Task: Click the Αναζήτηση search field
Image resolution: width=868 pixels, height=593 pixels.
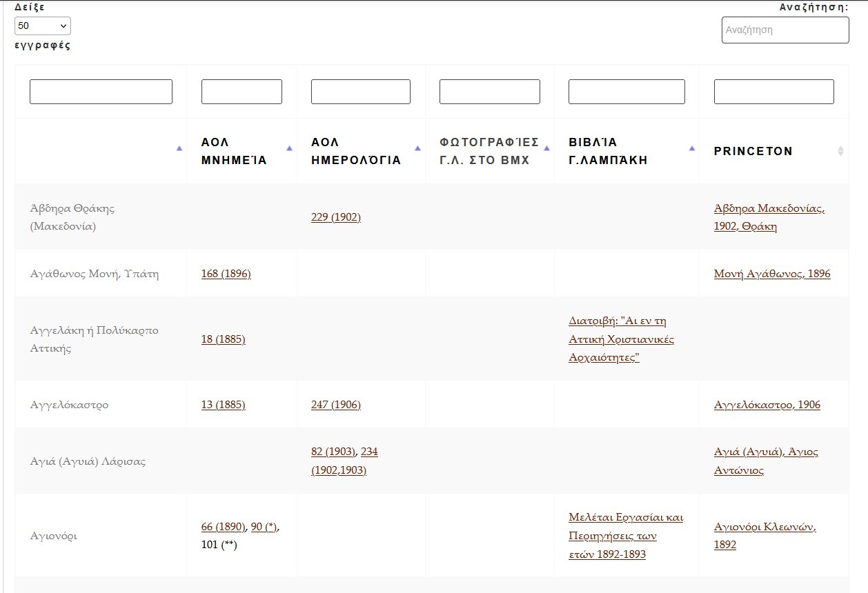Action: (785, 30)
